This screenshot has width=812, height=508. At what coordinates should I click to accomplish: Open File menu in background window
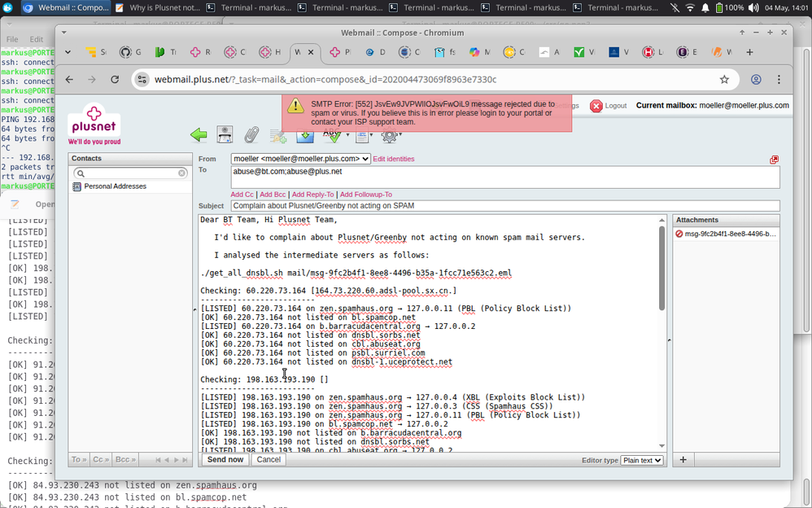(12, 39)
